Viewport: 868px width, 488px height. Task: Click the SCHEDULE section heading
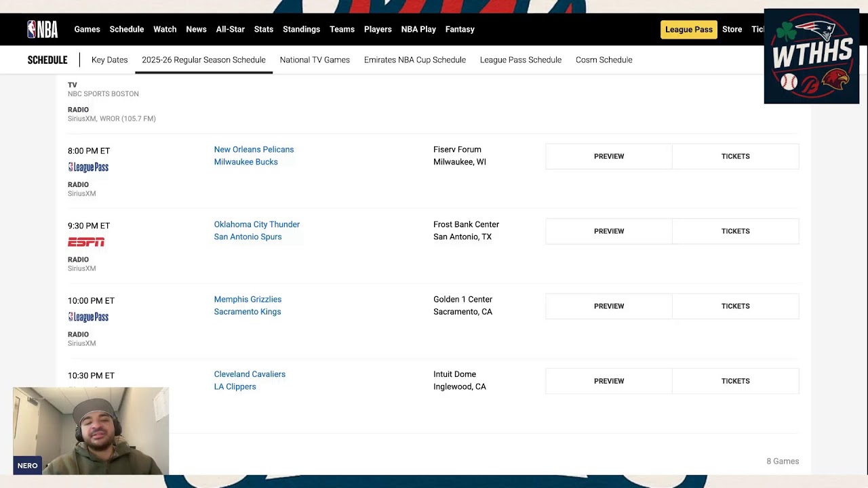tap(47, 60)
